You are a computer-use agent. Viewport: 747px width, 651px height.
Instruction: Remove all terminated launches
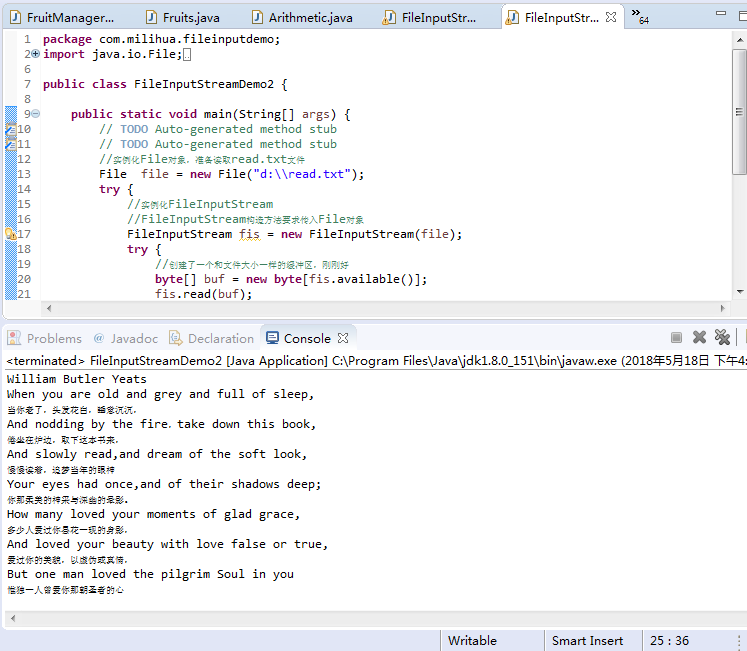(722, 337)
